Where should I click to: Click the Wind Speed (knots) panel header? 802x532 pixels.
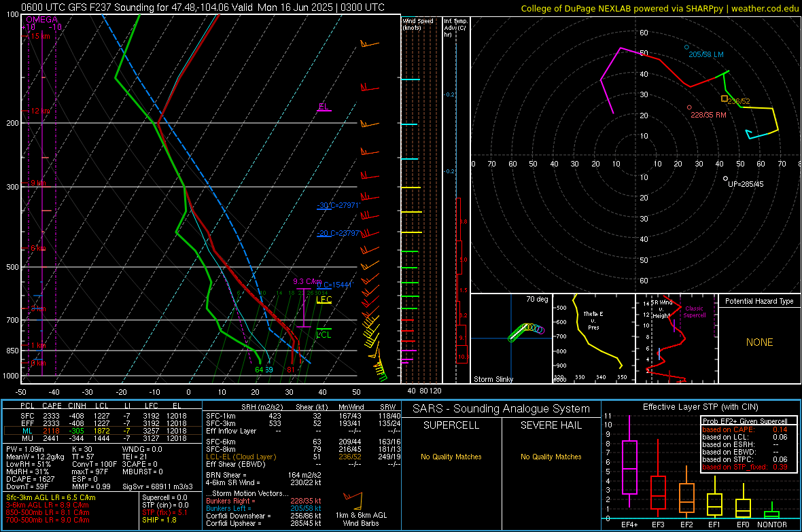[418, 24]
